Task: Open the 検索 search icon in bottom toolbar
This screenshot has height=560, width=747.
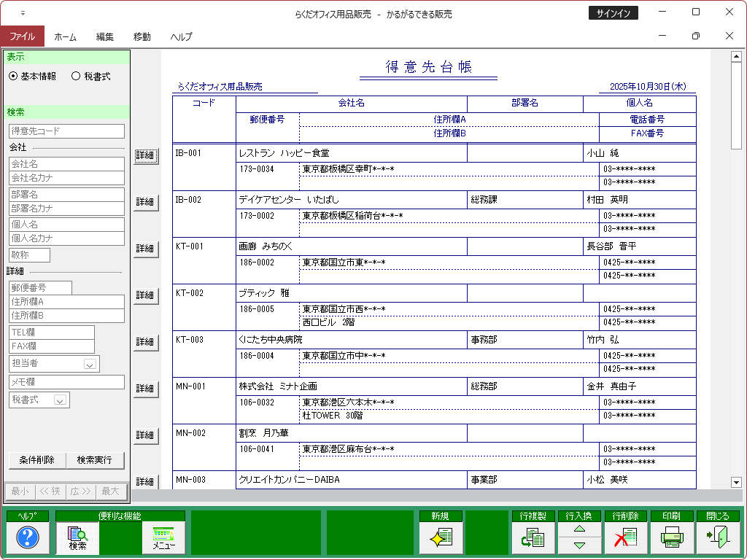Action: [x=77, y=538]
